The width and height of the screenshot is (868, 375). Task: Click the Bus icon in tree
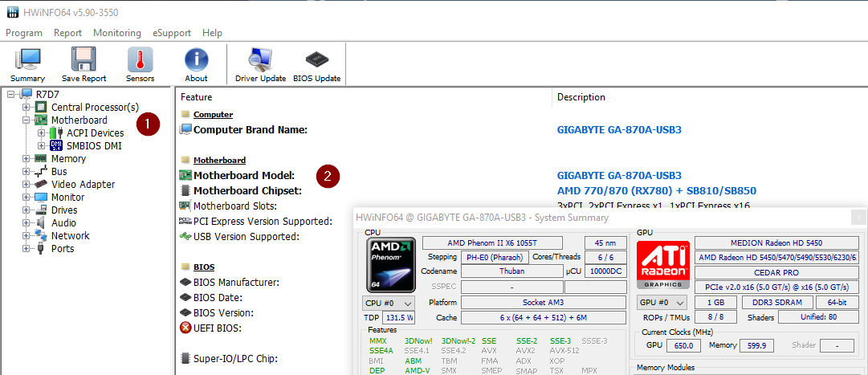point(41,172)
